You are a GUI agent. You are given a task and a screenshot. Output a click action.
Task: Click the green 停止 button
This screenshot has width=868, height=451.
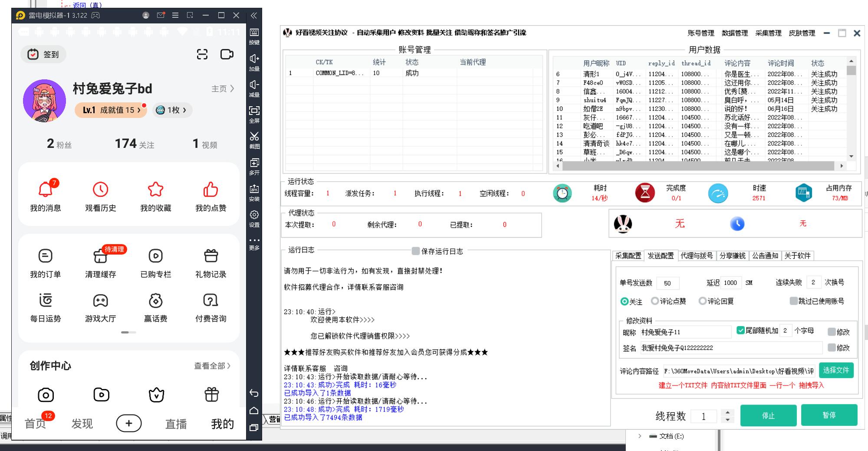pyautogui.click(x=768, y=415)
